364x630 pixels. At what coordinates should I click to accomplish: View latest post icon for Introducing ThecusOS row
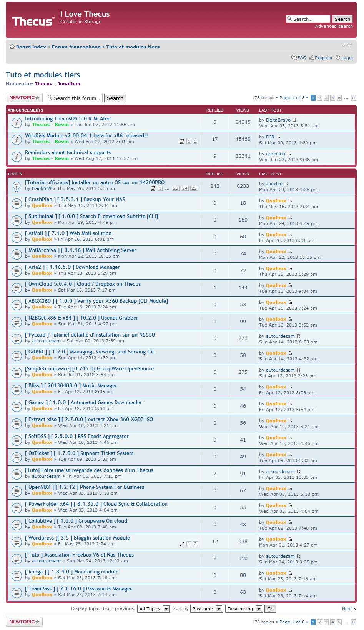pos(294,120)
